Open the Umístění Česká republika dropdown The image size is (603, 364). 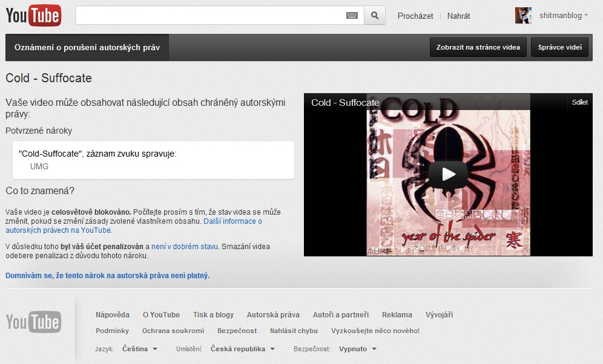click(x=242, y=349)
